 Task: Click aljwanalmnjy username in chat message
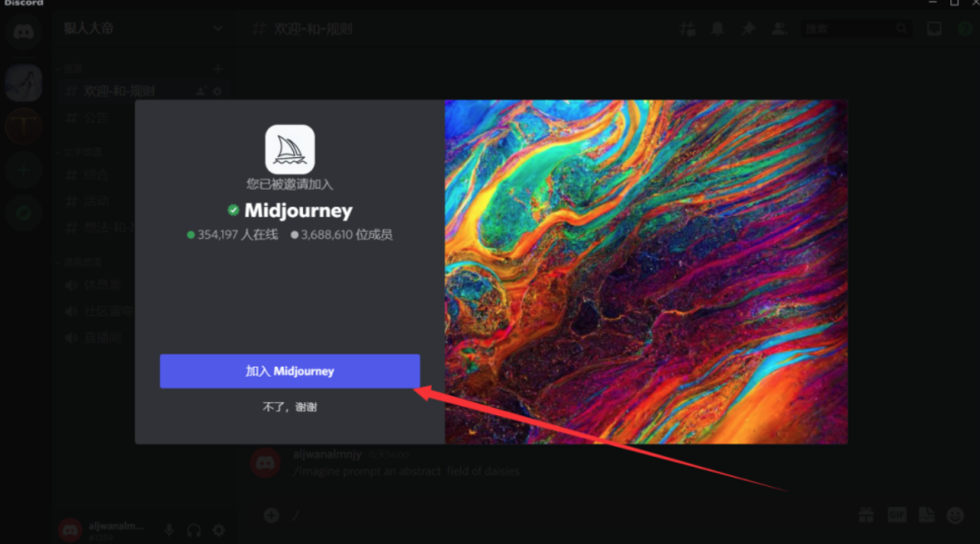tap(327, 454)
